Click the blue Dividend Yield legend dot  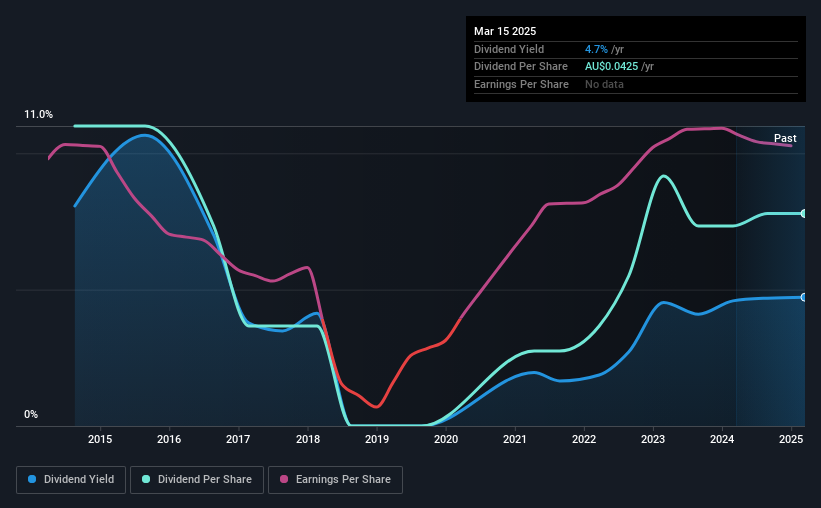tap(32, 479)
